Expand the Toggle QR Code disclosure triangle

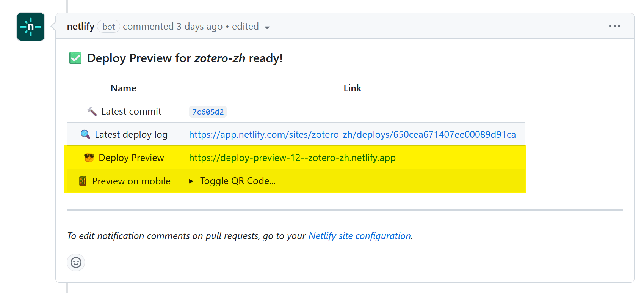tap(191, 181)
